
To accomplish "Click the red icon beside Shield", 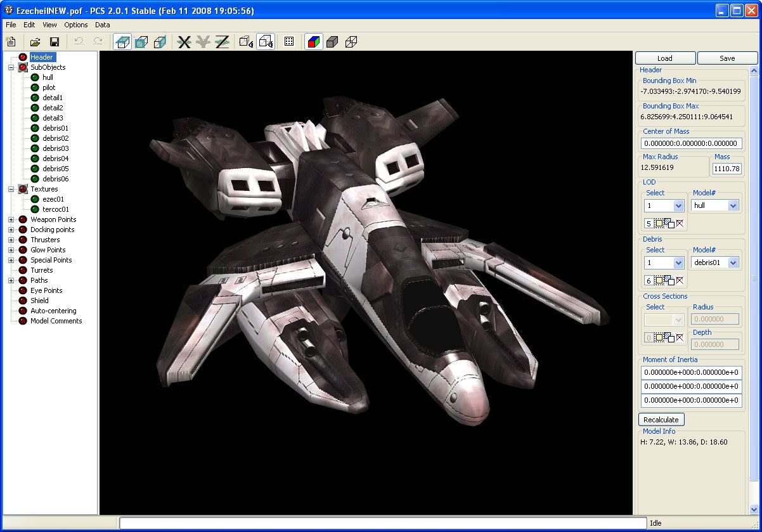I will pyautogui.click(x=23, y=301).
